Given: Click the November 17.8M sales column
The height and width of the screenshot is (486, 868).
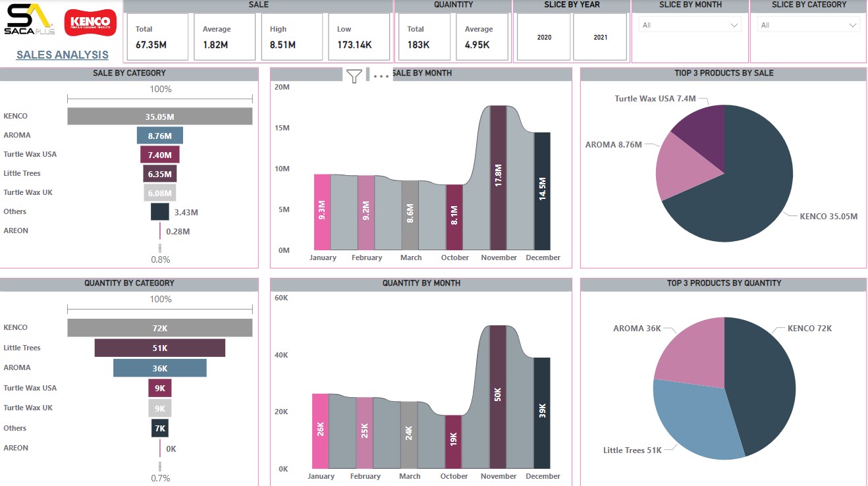Looking at the screenshot, I should [499, 178].
